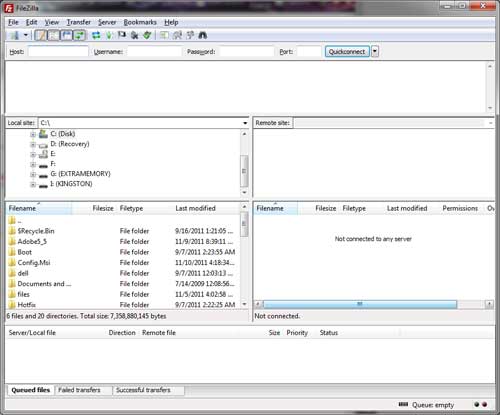Click the remote list horizontal scrollbar thumb

tap(360, 304)
